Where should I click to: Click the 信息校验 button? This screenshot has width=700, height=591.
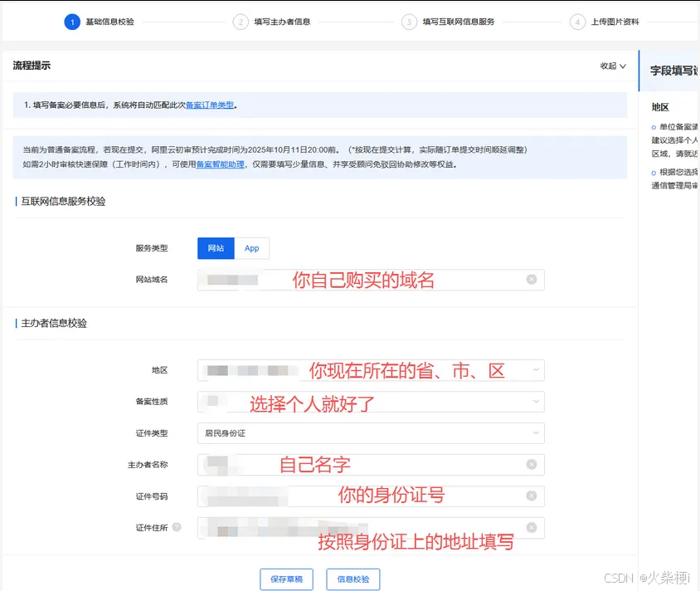pos(353,579)
